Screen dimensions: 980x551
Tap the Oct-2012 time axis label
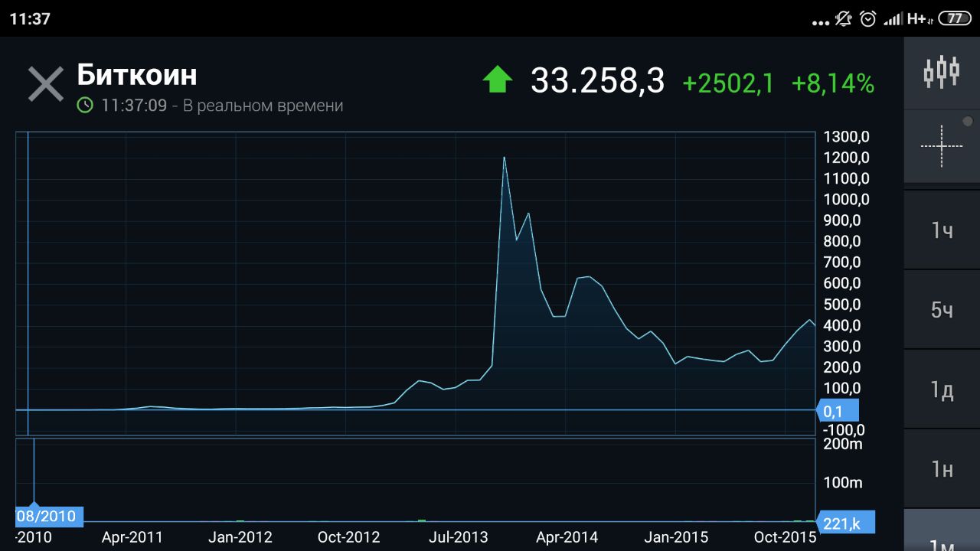pyautogui.click(x=348, y=537)
